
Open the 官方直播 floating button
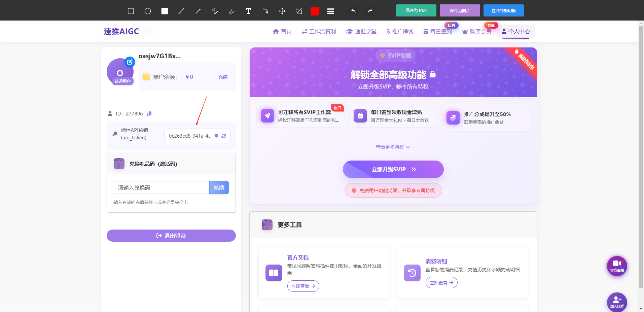coord(617,266)
